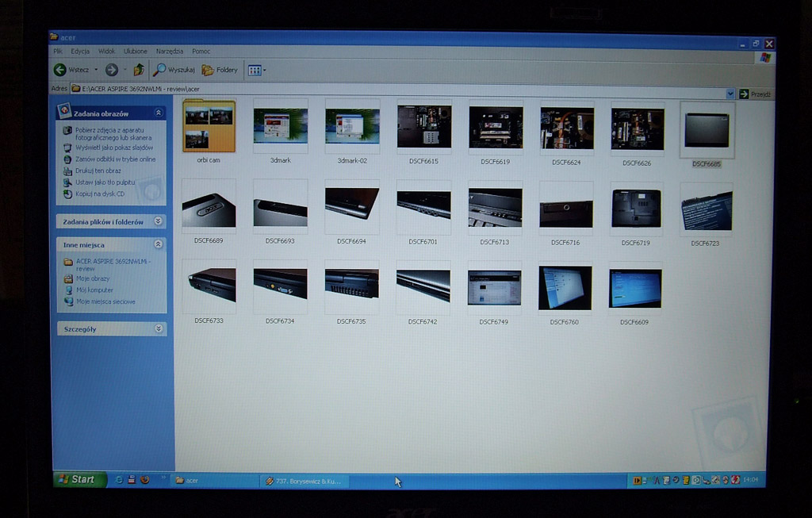Select the DSCF6716 thumbnail
This screenshot has width=812, height=518.
565,209
